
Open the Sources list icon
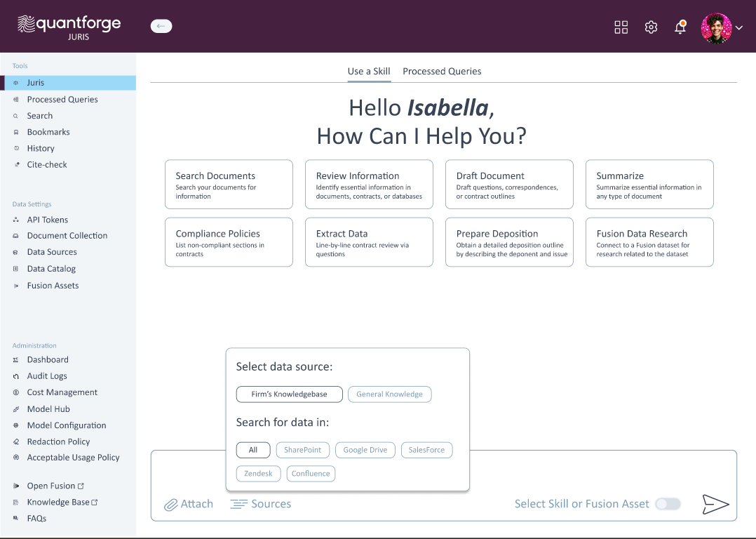pyautogui.click(x=239, y=504)
